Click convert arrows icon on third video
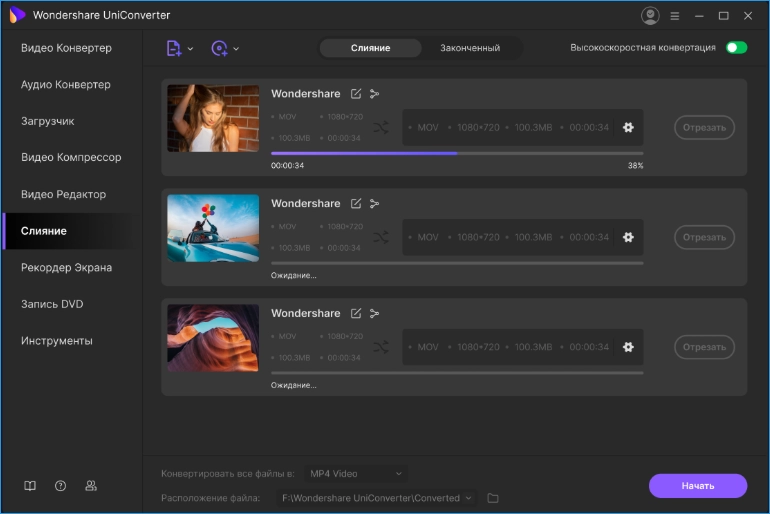The width and height of the screenshot is (770, 514). click(381, 347)
